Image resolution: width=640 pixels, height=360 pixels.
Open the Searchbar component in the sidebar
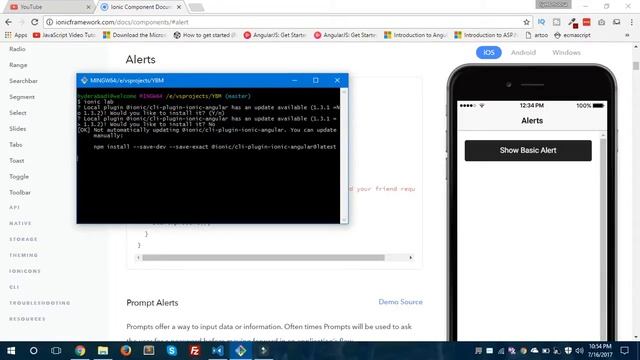(x=23, y=81)
